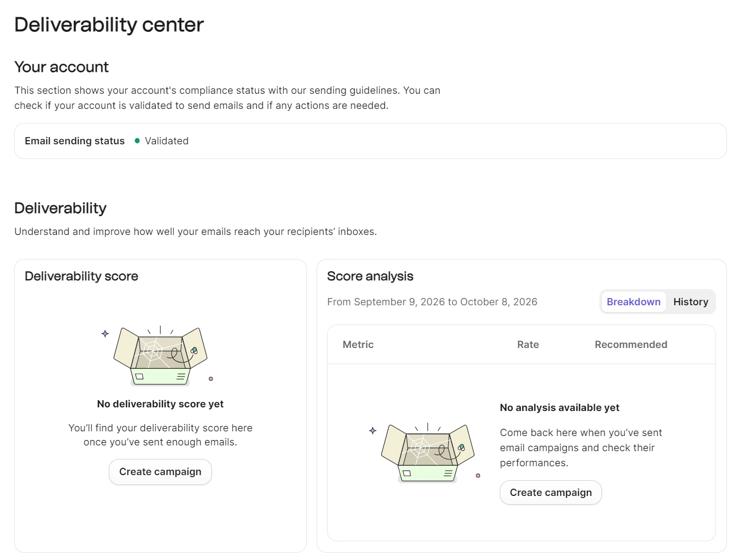Click Create campaign under Deliverability score

point(160,472)
